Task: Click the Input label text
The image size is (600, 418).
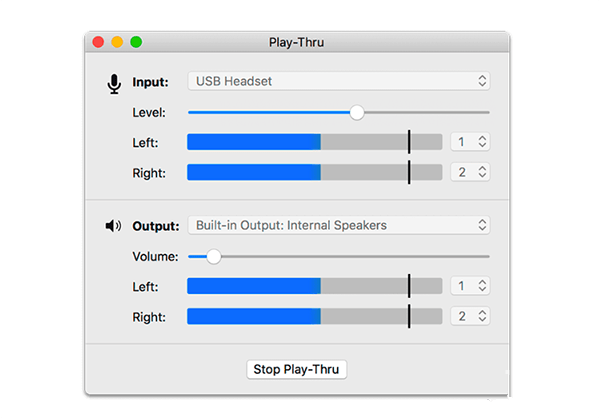Action: [x=151, y=82]
